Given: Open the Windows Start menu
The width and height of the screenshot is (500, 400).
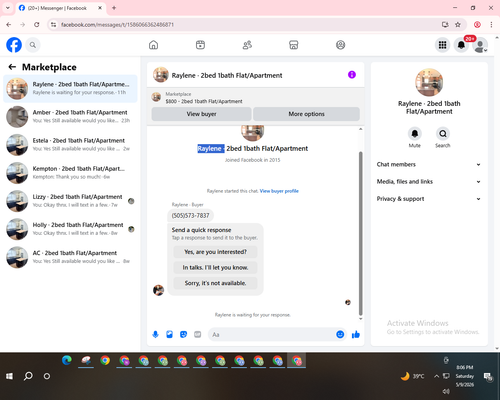Looking at the screenshot, I should [9, 376].
